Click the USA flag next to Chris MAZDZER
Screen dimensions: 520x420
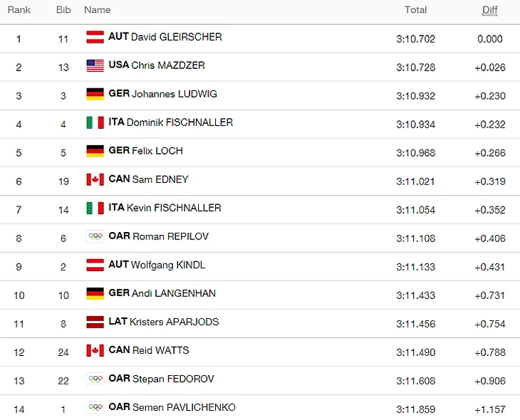tap(95, 65)
